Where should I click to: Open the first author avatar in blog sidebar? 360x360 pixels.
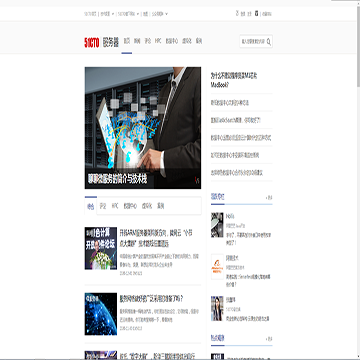pos(217,225)
